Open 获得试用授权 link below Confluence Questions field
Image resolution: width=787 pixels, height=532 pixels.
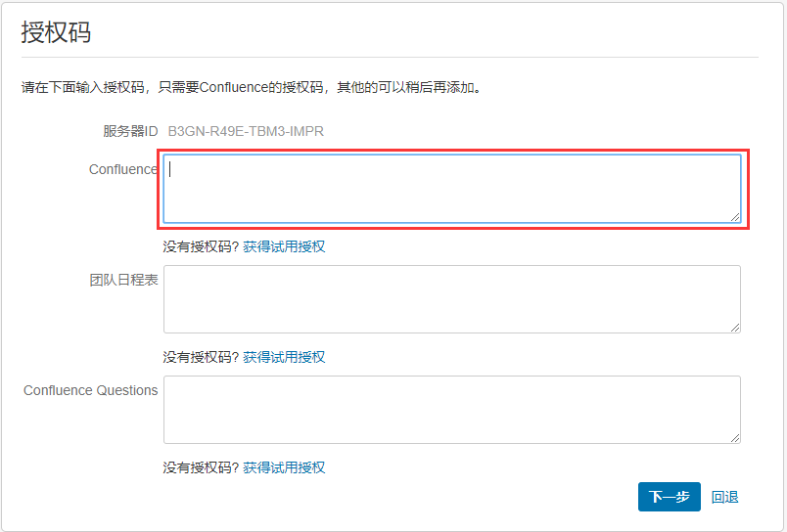[284, 467]
